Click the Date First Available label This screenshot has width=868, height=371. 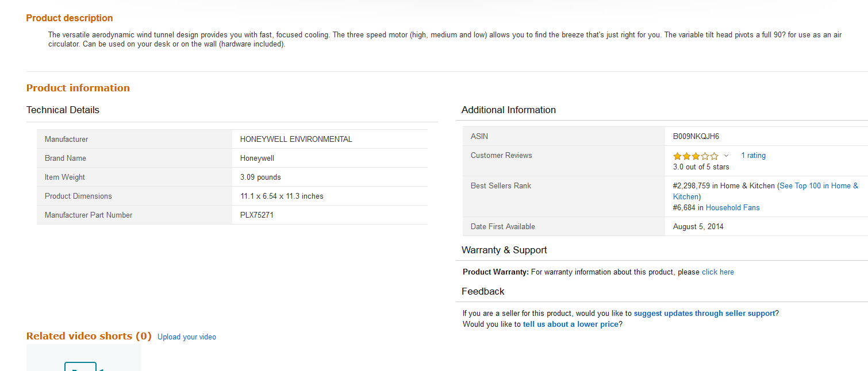click(x=503, y=227)
